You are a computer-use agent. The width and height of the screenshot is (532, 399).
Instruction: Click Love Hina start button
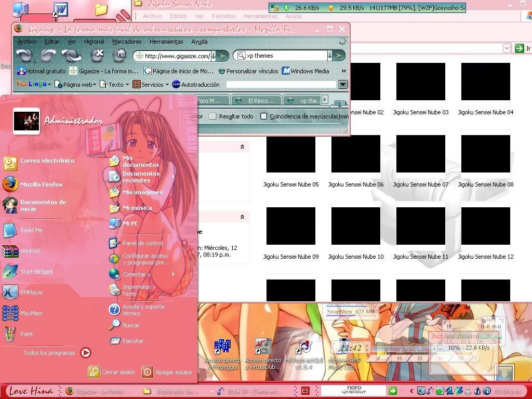tap(31, 391)
